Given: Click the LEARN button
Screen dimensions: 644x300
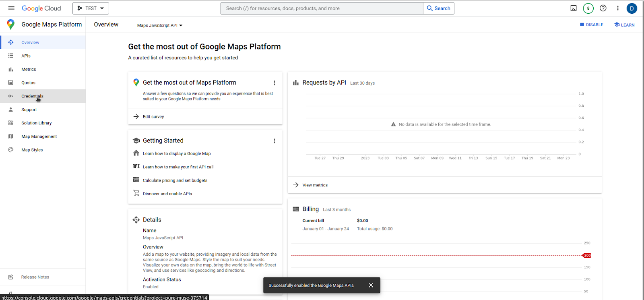Looking at the screenshot, I should (x=624, y=25).
